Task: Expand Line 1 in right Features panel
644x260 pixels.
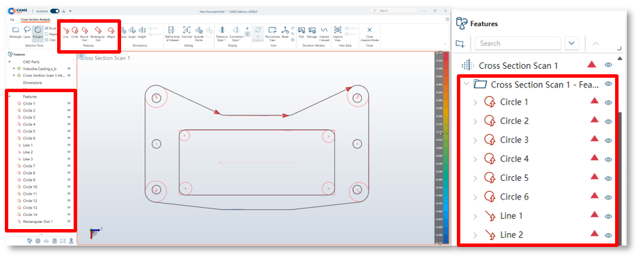Action: pos(475,216)
